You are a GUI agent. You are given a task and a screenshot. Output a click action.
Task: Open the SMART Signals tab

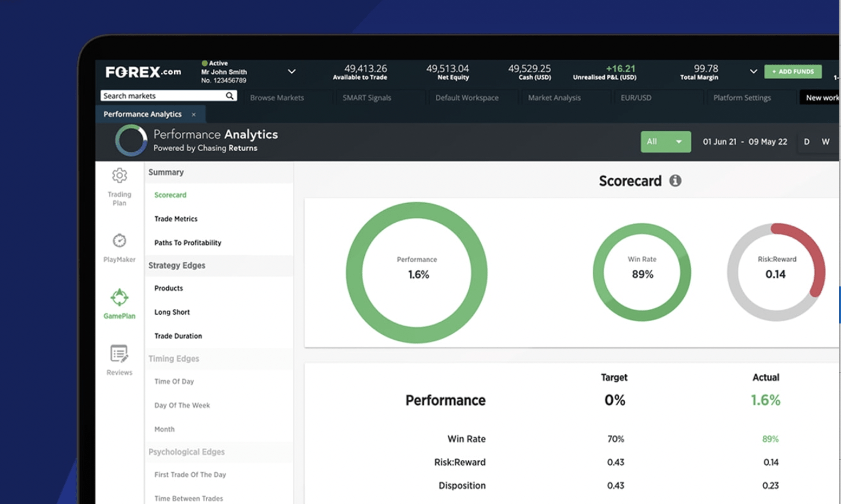tap(367, 98)
